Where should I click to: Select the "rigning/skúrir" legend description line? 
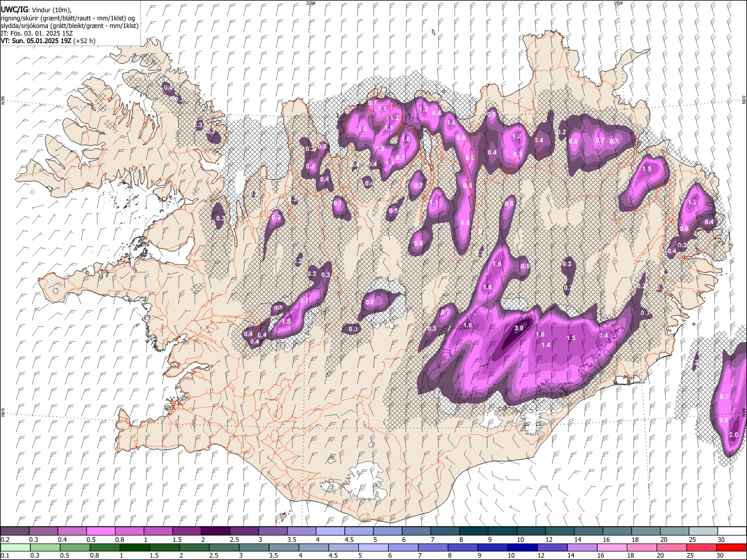tap(68, 18)
